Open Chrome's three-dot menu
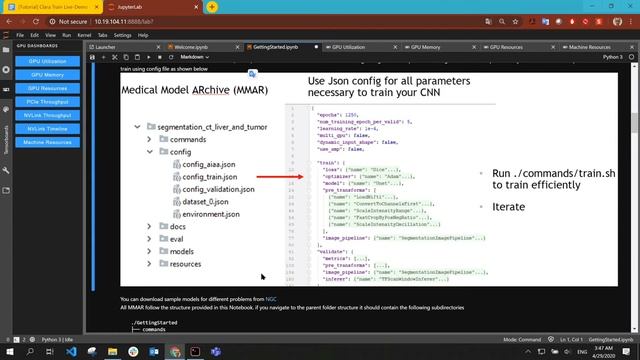The height and width of the screenshot is (360, 640). click(631, 22)
